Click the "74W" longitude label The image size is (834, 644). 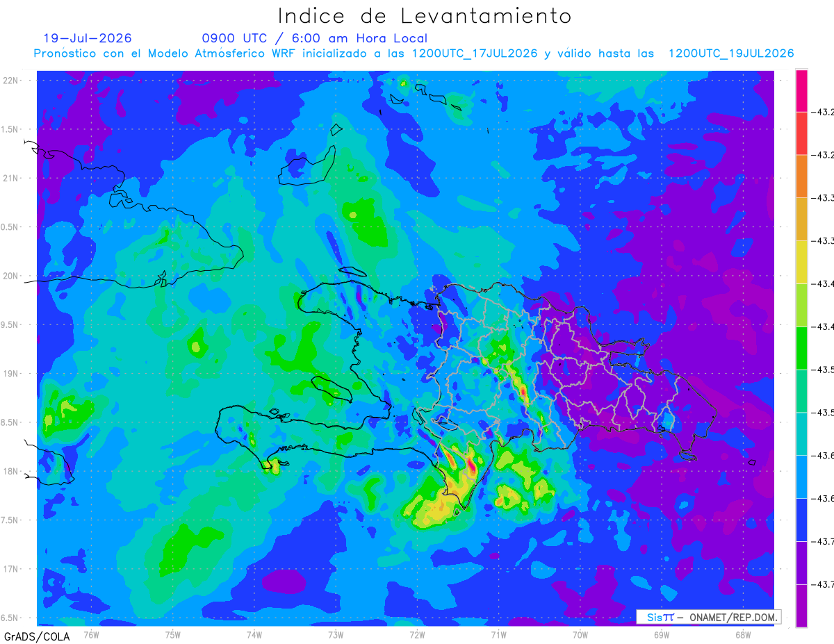[x=254, y=634]
